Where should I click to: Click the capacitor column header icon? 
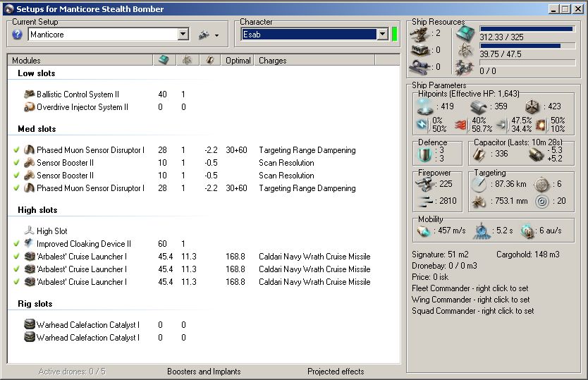[210, 60]
